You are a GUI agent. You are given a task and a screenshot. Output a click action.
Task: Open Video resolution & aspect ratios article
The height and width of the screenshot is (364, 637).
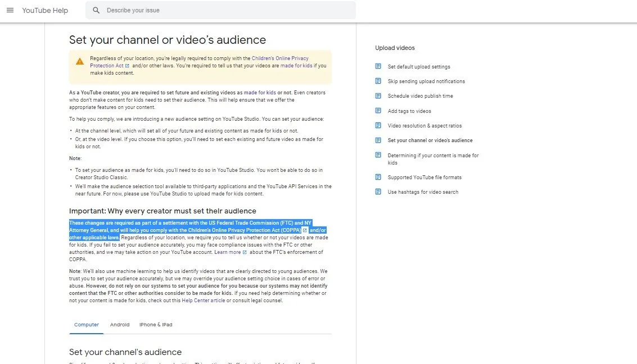424,126
